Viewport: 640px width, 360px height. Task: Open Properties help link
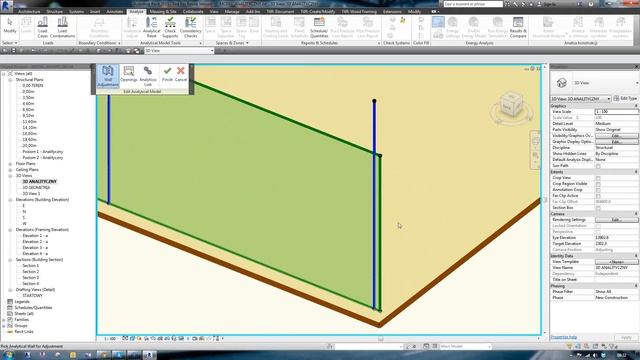click(564, 337)
